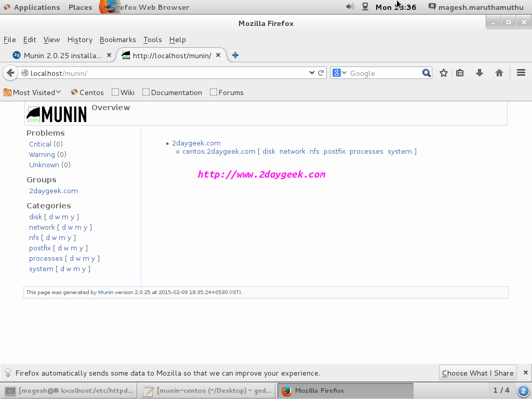Image resolution: width=532 pixels, height=399 pixels.
Task: Open the disk category in sidebar
Action: pyautogui.click(x=36, y=217)
